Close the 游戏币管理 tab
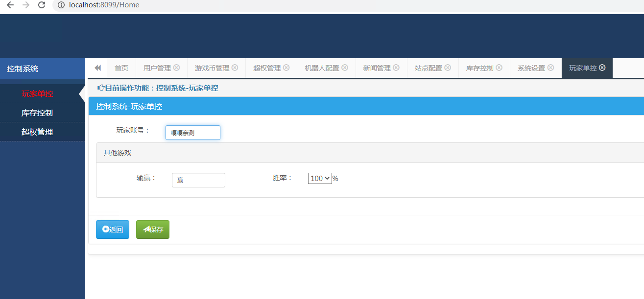The width and height of the screenshot is (644, 299). click(x=235, y=68)
